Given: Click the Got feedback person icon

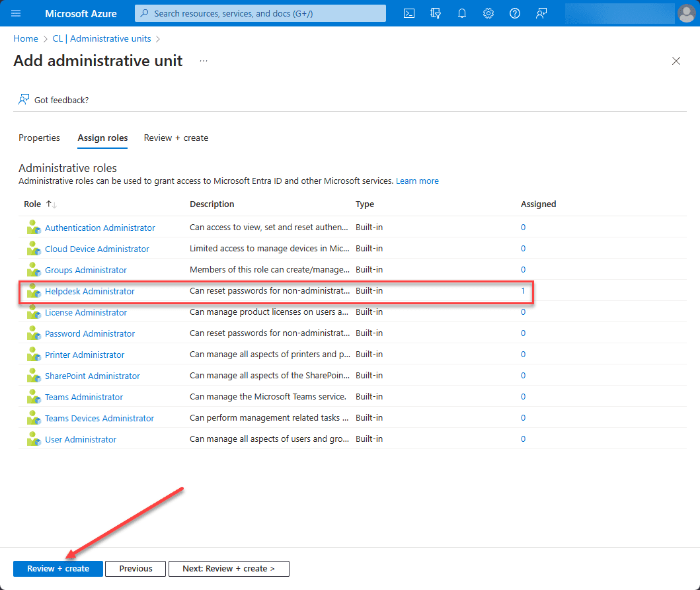Looking at the screenshot, I should point(24,100).
